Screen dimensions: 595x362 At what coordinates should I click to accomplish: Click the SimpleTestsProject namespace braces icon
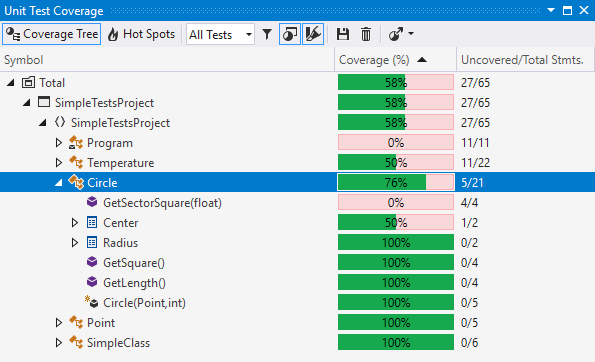(x=60, y=122)
